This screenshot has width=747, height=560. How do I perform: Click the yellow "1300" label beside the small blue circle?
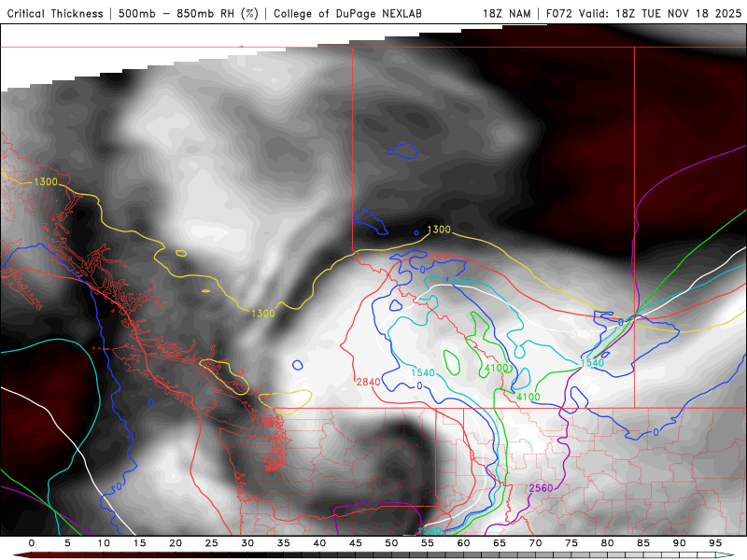point(439,230)
